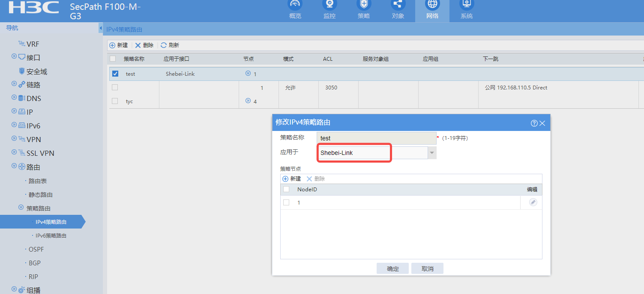Image resolution: width=644 pixels, height=294 pixels.
Task: Open the 概览 overview tab
Action: click(295, 10)
